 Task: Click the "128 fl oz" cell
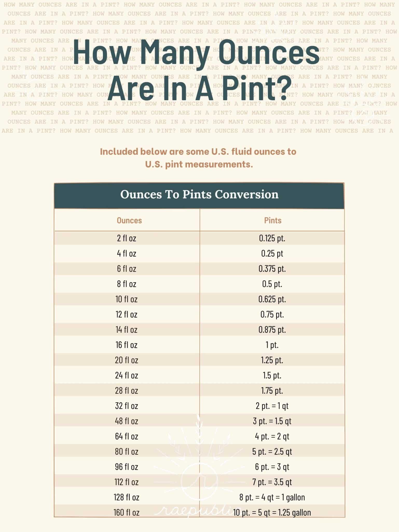click(127, 497)
